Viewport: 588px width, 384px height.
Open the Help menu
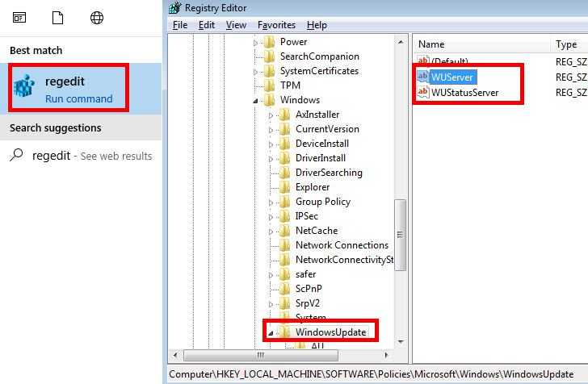pyautogui.click(x=317, y=25)
